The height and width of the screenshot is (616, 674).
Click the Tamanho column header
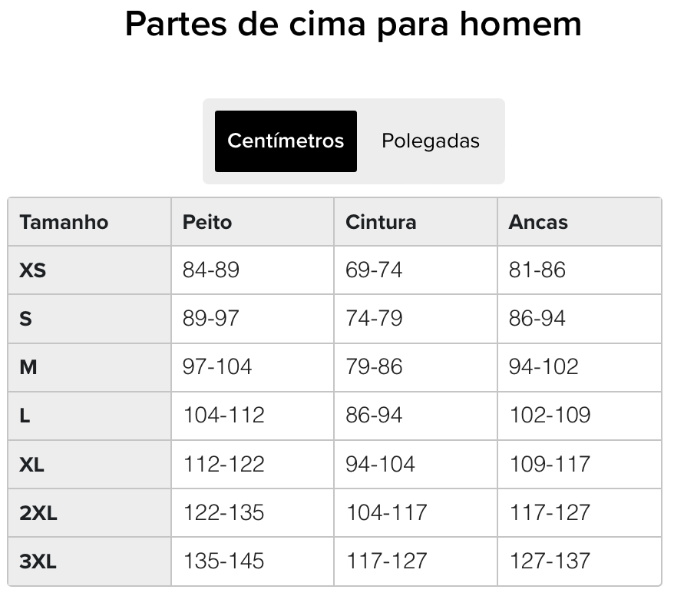[x=64, y=222]
